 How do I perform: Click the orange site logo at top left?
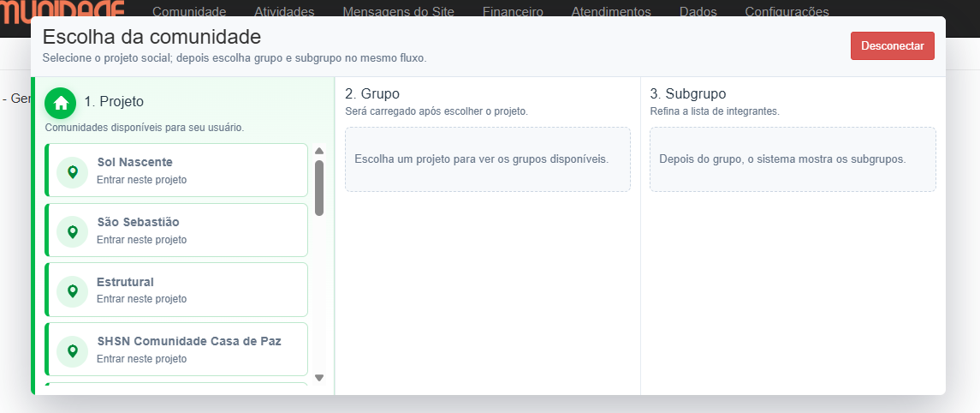point(62,10)
